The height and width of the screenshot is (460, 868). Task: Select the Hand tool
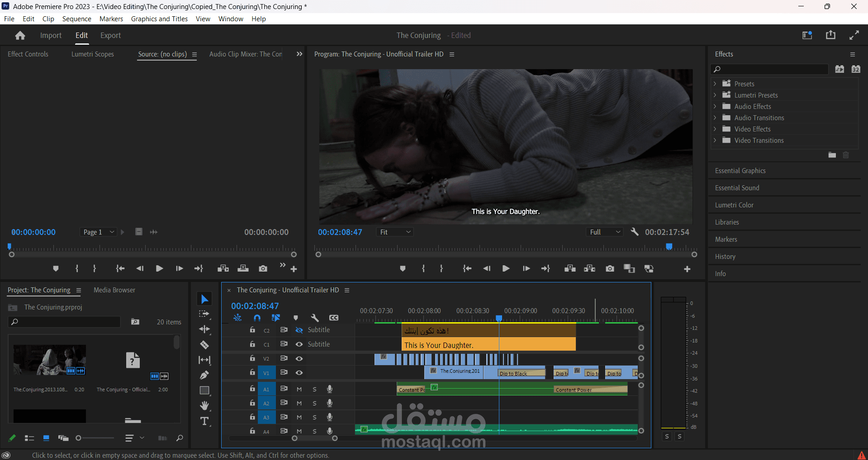(x=204, y=405)
